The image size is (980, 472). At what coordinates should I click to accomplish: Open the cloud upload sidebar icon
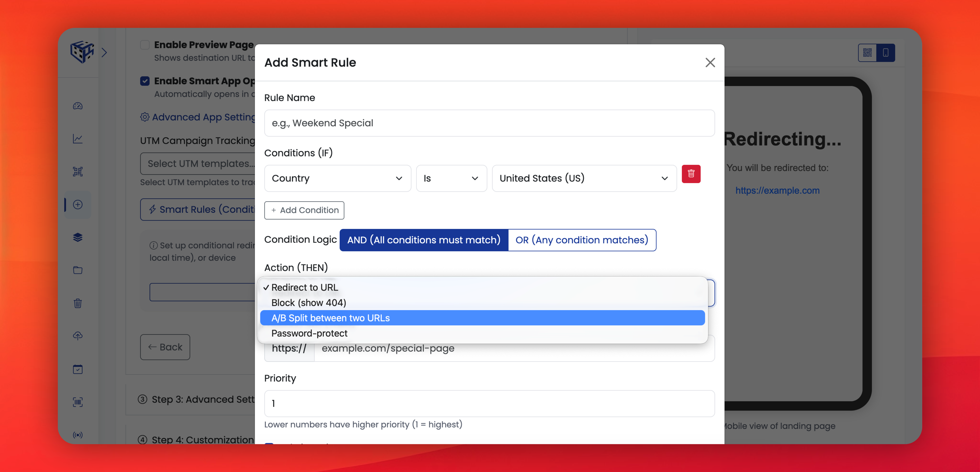click(x=78, y=336)
